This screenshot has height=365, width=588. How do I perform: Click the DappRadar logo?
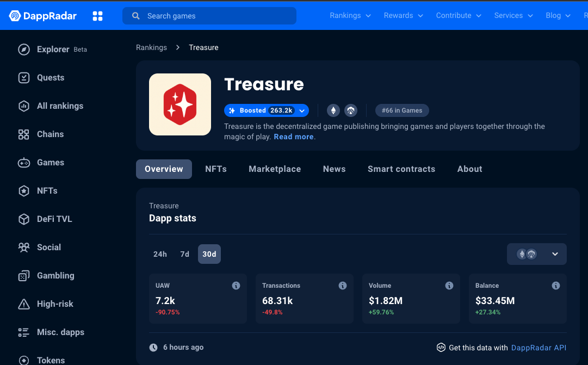tap(43, 15)
